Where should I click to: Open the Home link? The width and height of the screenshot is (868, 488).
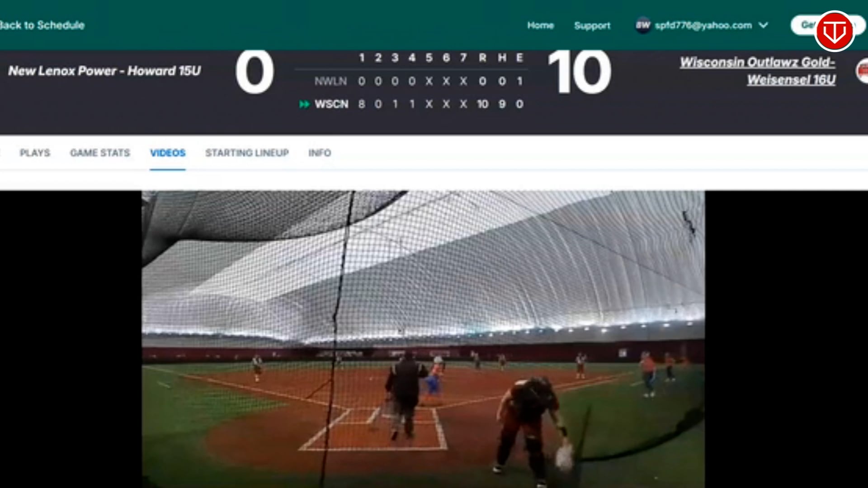[x=540, y=25]
